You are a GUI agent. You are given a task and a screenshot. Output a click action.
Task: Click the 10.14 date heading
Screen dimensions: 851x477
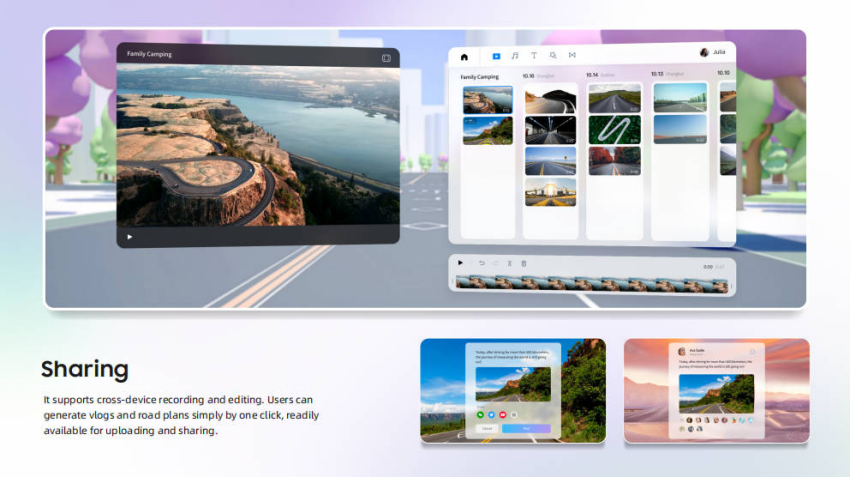click(x=592, y=75)
